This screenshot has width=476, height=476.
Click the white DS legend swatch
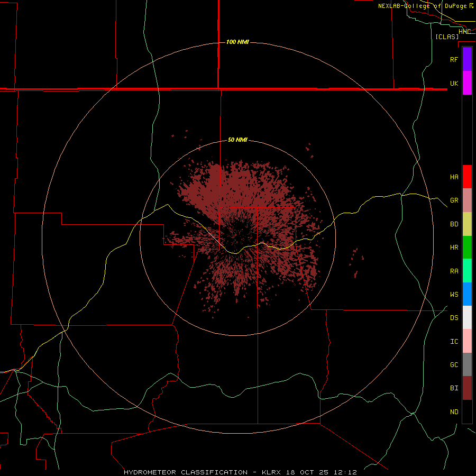tap(467, 317)
